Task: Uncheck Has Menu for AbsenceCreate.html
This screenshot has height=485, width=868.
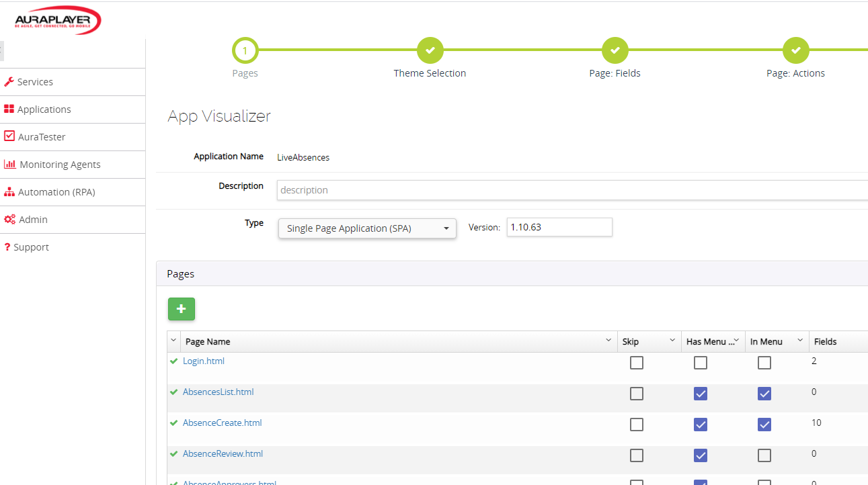Action: coord(701,425)
